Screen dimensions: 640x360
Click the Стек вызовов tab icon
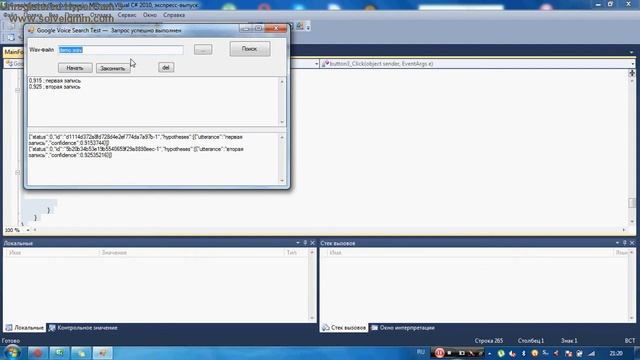pos(325,328)
